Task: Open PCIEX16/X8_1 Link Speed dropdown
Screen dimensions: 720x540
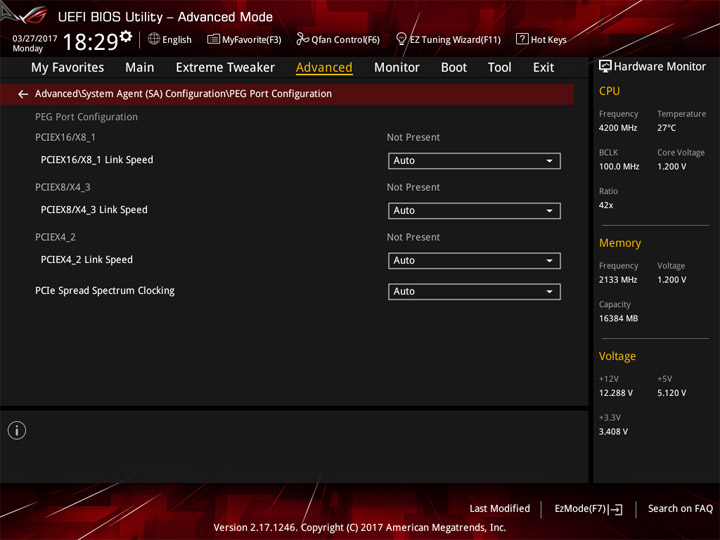Action: click(x=474, y=161)
